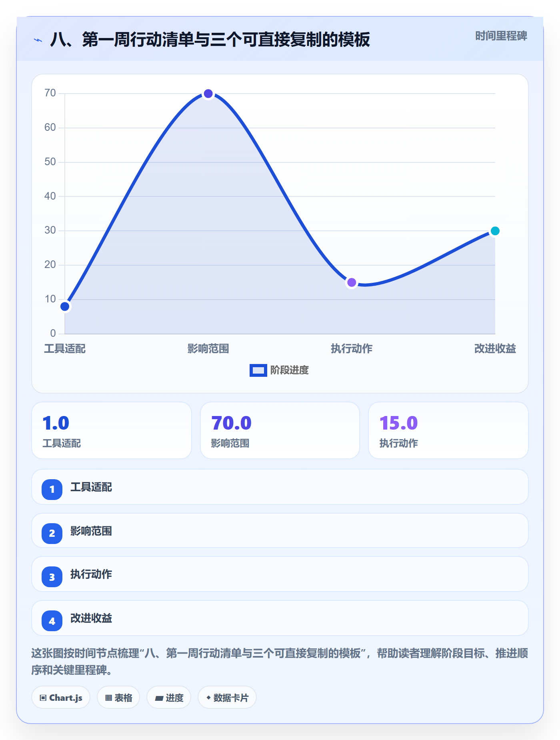Click the 进度 tag

169,698
